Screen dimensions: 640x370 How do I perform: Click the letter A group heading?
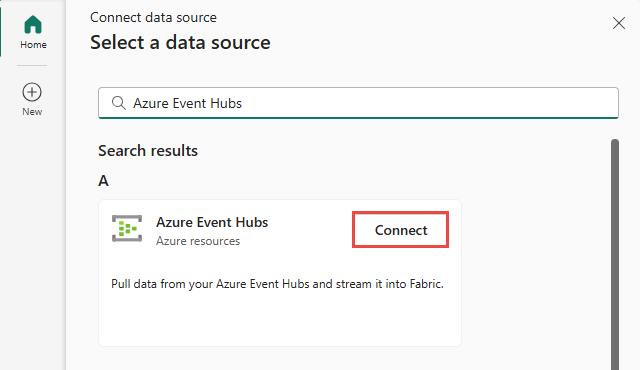coord(103,181)
